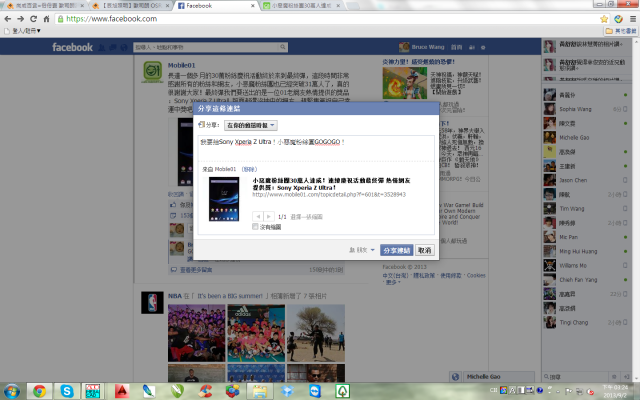
Task: Open Windows Explorer folder in taskbar
Action: pos(260,391)
